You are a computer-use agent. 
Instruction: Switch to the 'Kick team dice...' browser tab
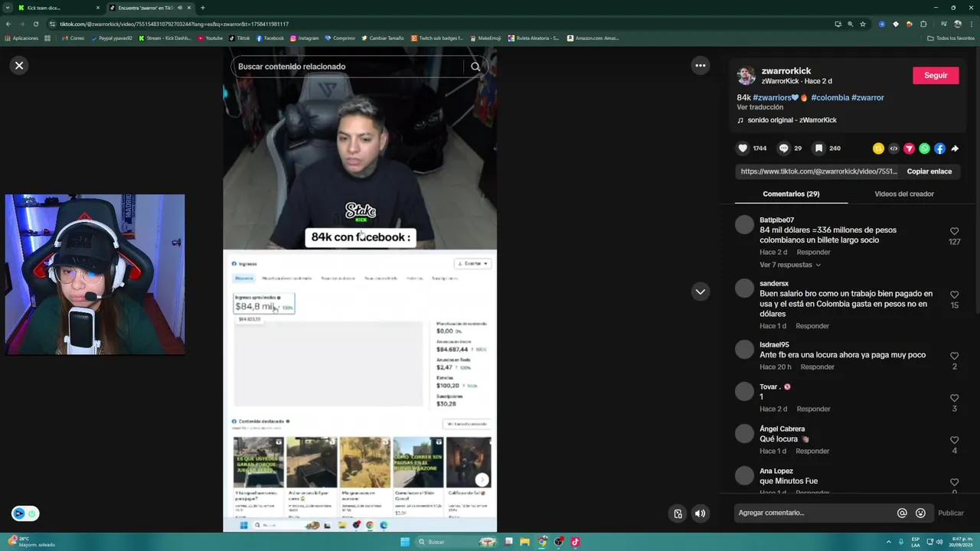57,8
